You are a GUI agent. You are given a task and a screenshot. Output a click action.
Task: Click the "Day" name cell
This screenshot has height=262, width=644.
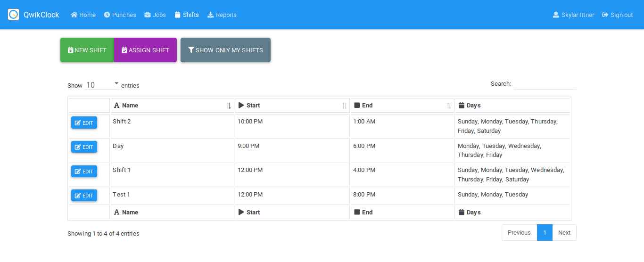(172, 150)
